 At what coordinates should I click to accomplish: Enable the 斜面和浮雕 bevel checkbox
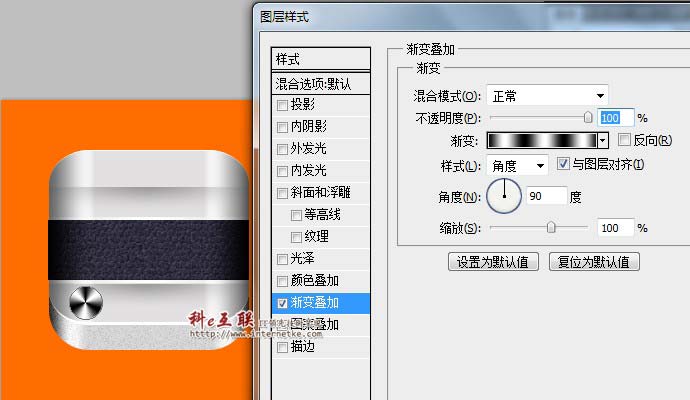coord(283,193)
